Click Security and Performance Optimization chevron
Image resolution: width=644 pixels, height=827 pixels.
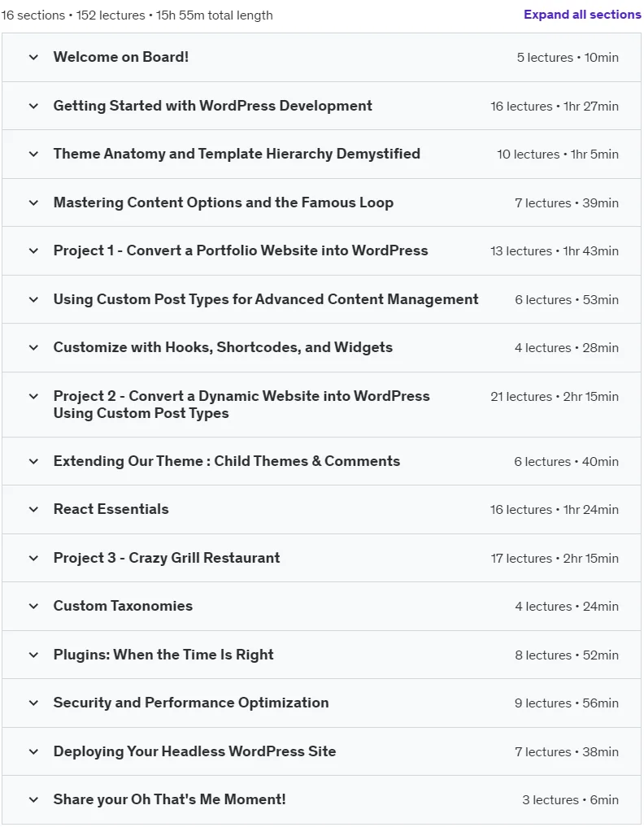tap(34, 703)
